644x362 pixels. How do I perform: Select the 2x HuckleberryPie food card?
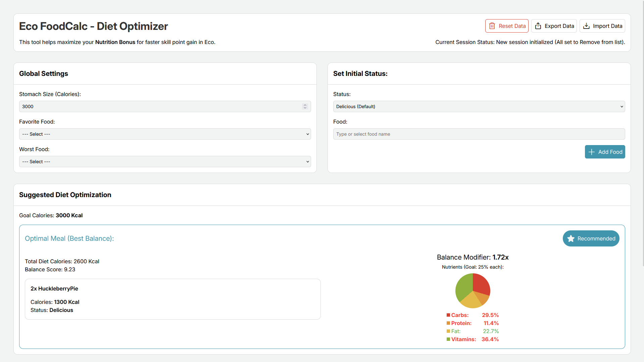pyautogui.click(x=172, y=299)
